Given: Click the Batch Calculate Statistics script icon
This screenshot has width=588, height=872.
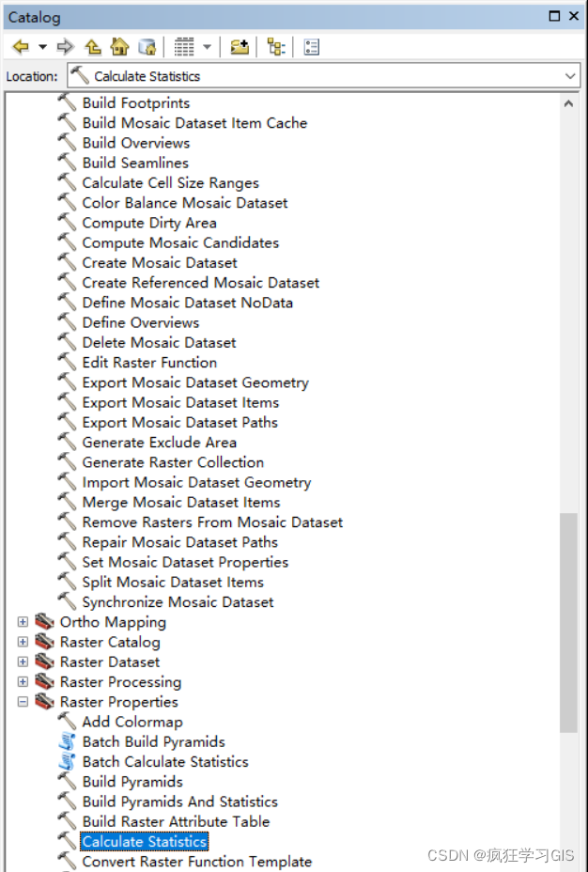Looking at the screenshot, I should 67,762.
